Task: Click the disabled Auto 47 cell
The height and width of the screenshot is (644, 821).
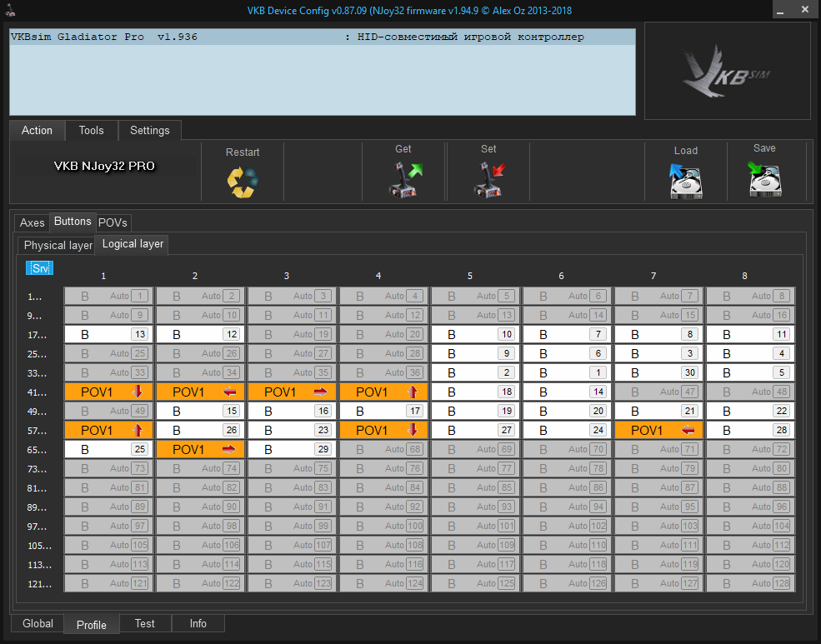Action: tap(658, 392)
